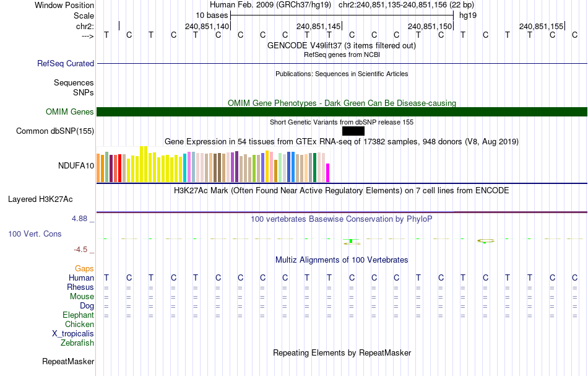This screenshot has height=376, width=588.
Task: Select the Chicken alignment row label
Action: [x=79, y=324]
